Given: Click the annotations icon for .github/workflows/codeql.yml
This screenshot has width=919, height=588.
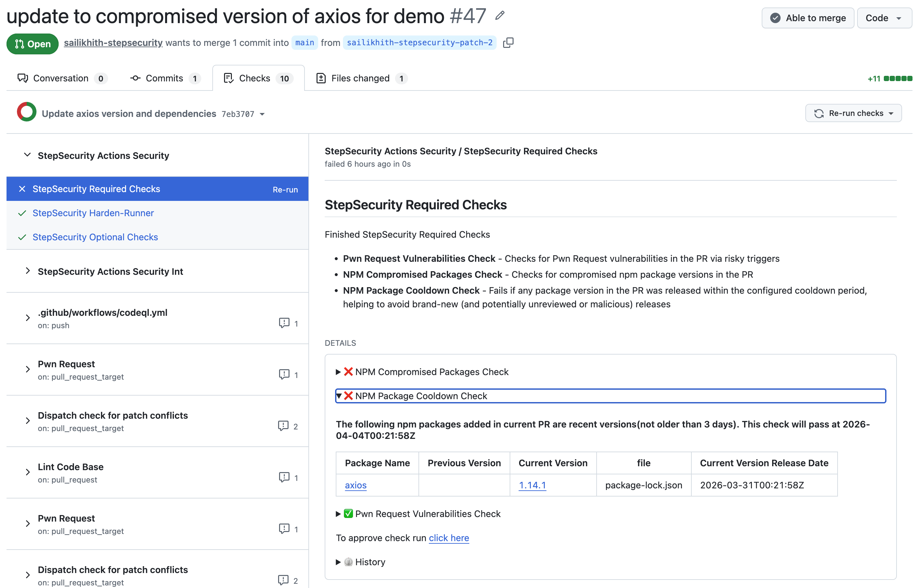Looking at the screenshot, I should coord(284,323).
